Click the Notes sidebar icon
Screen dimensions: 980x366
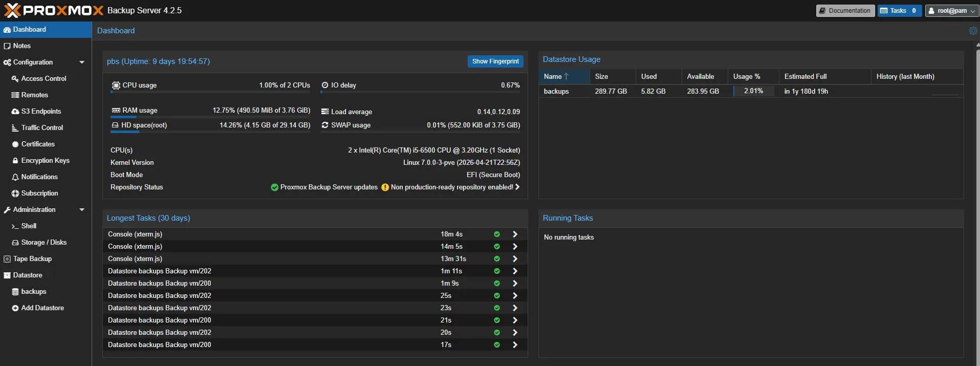coord(7,46)
